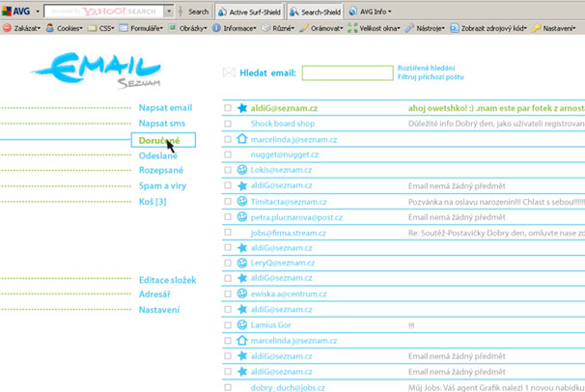Click the smiley icon beside Lokis@seznam.cz
Viewport: 585px width, 392px height.
pos(242,170)
